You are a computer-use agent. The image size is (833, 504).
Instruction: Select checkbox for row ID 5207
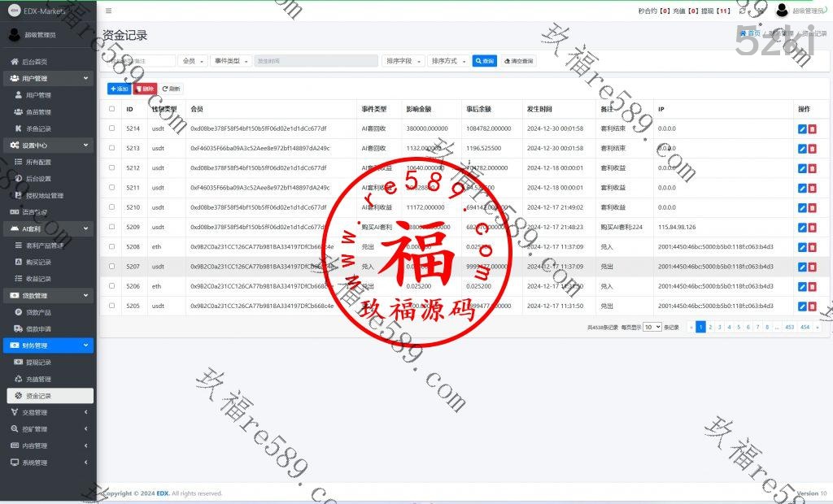(x=112, y=267)
